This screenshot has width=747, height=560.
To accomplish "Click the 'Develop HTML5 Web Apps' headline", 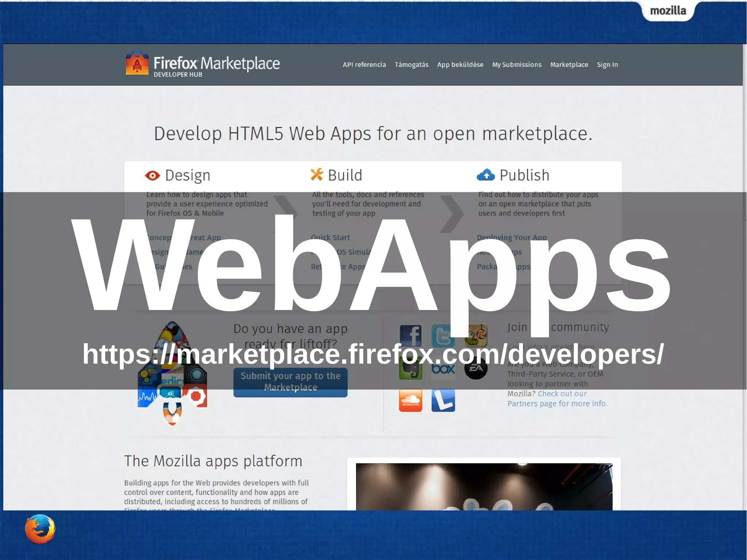I will click(373, 134).
